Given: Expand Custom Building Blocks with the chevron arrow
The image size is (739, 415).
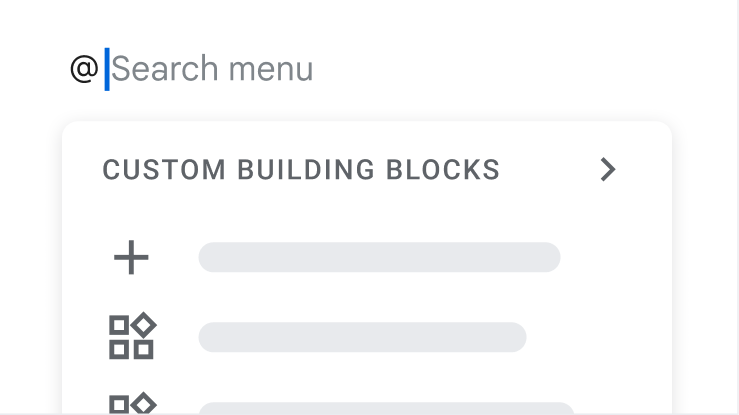Looking at the screenshot, I should click(x=607, y=170).
